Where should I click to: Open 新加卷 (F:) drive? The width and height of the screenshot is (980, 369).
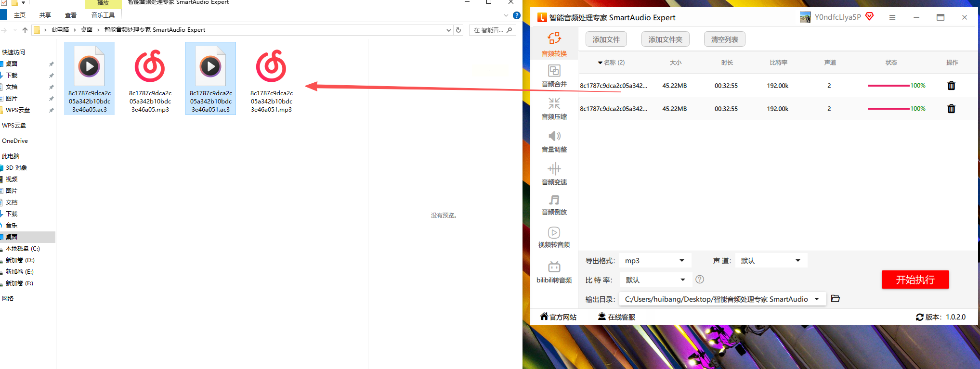(x=20, y=283)
